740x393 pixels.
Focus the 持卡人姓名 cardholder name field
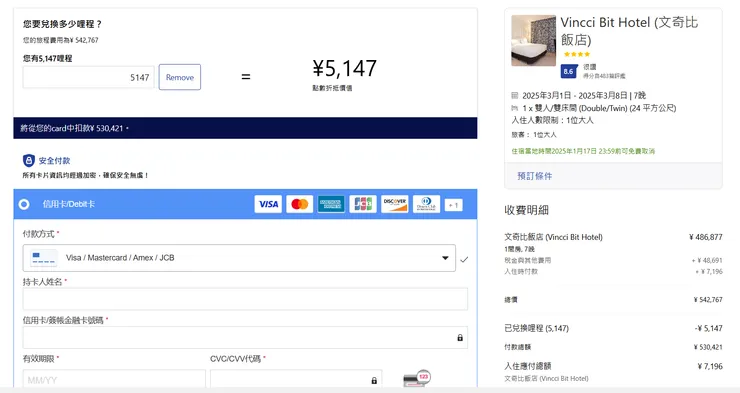(x=245, y=299)
